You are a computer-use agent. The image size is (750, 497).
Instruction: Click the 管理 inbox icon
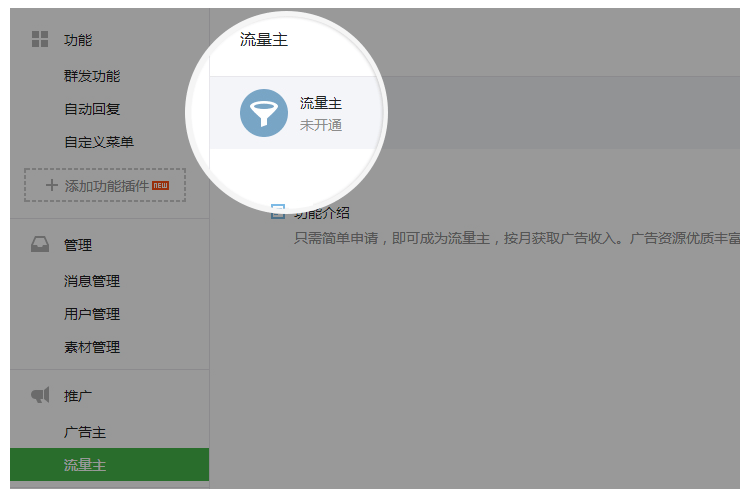point(40,245)
